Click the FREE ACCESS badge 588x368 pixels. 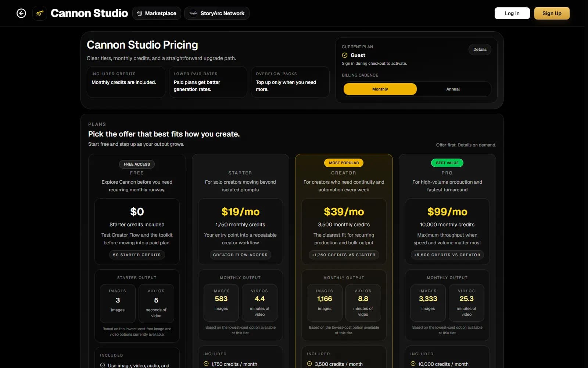click(137, 164)
